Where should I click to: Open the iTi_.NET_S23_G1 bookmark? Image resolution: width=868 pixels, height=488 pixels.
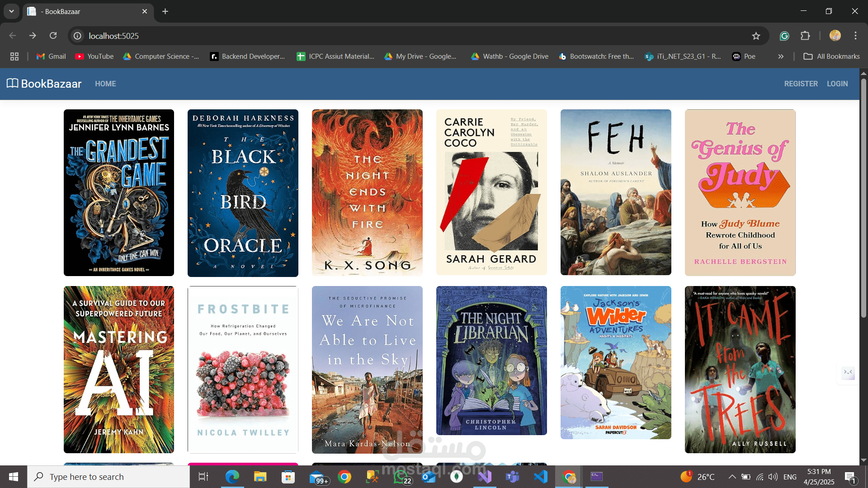[683, 56]
